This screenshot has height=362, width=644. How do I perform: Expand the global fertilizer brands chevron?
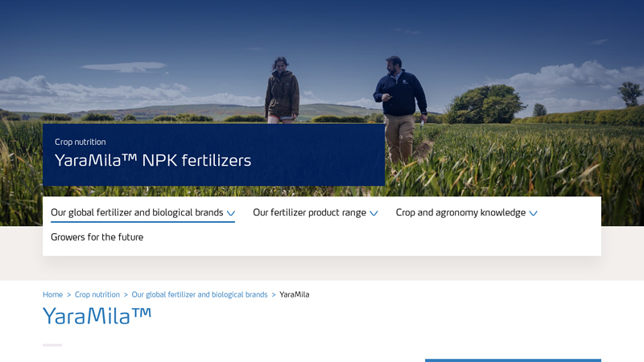tap(231, 214)
